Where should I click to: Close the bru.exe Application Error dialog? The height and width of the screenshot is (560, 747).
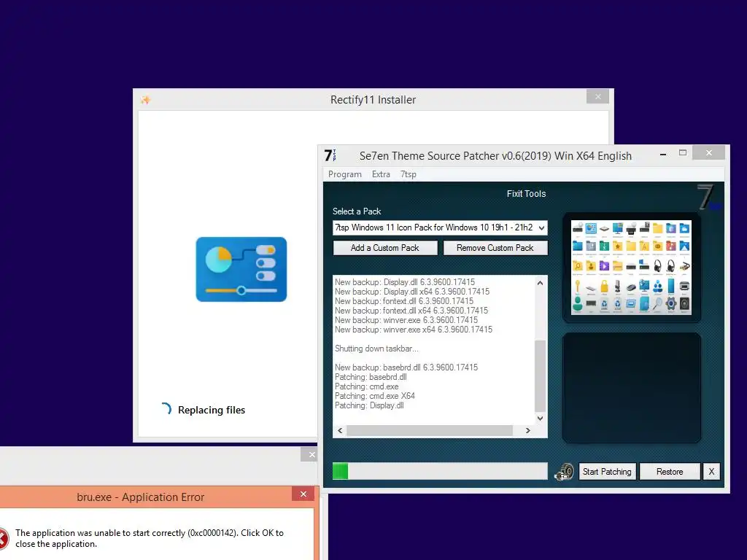tap(303, 494)
